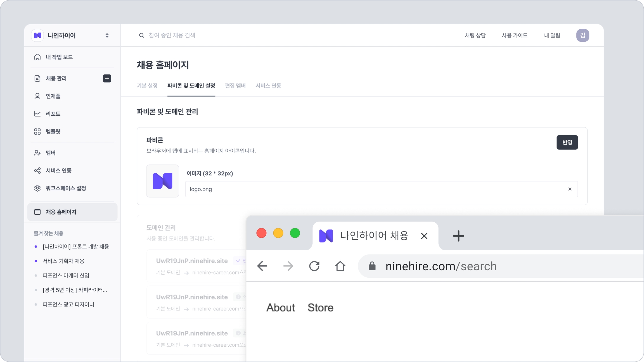Screen dimensions: 644x362
Task: Click the search magnifier icon
Action: [x=142, y=35]
